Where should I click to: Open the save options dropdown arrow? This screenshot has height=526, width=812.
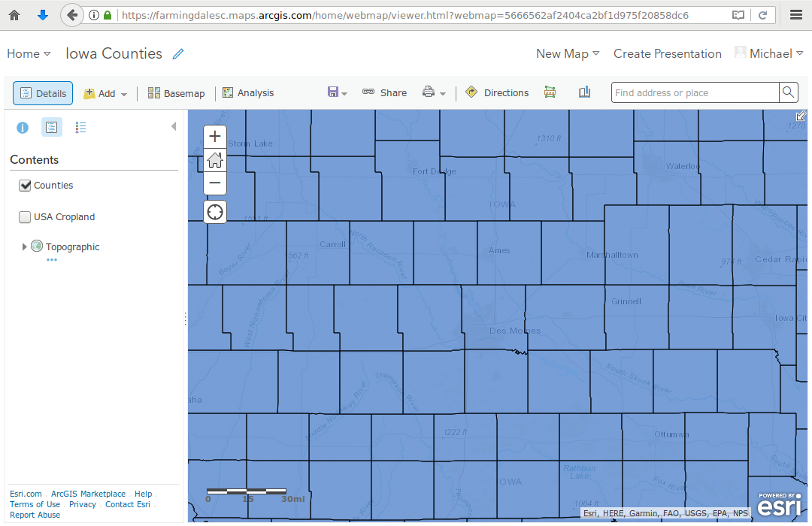(344, 94)
